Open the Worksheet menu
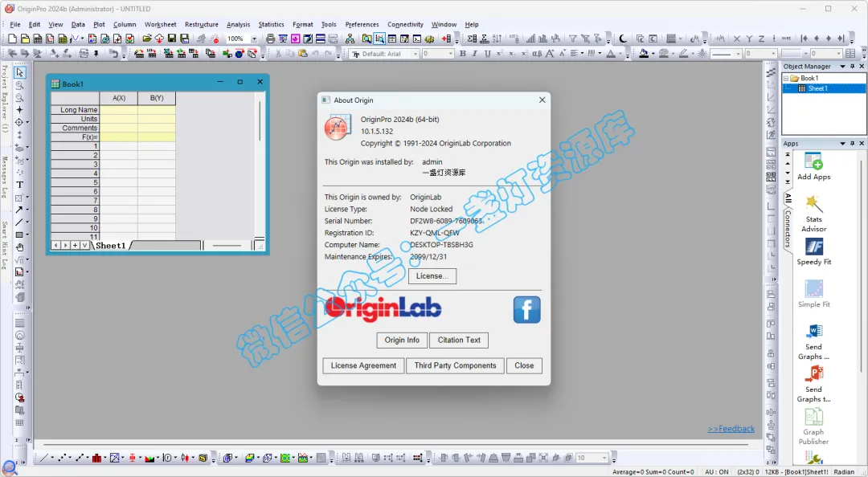Image resolution: width=868 pixels, height=477 pixels. [x=161, y=24]
